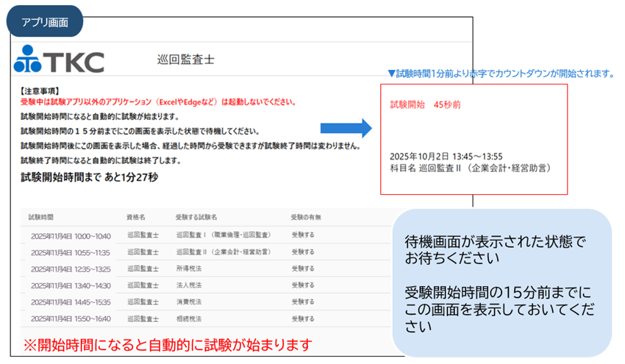Screen dimensions: 625x364
Task: Click the 相続税法 exam name
Action: point(189,319)
